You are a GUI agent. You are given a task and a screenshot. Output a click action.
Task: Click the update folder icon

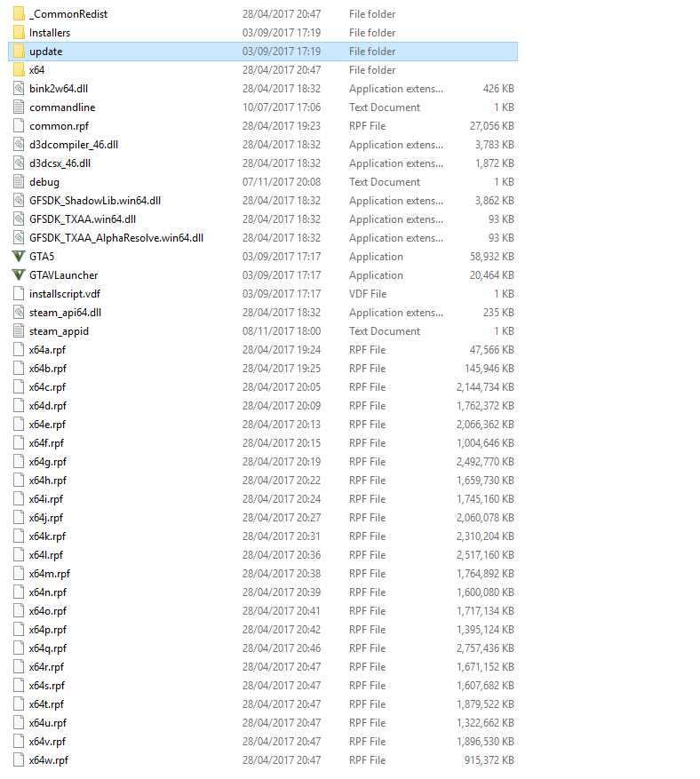[x=19, y=52]
